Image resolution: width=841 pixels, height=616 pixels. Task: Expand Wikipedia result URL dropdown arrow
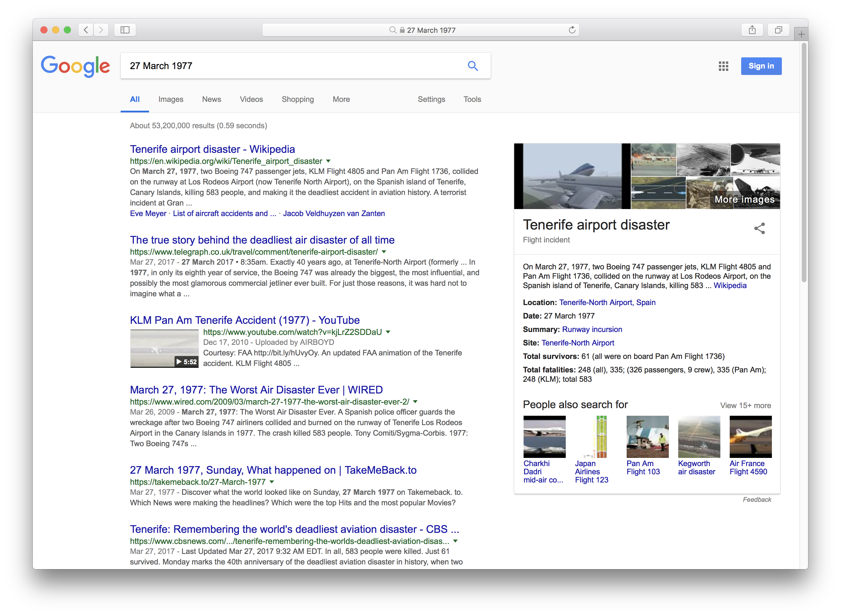pyautogui.click(x=328, y=161)
